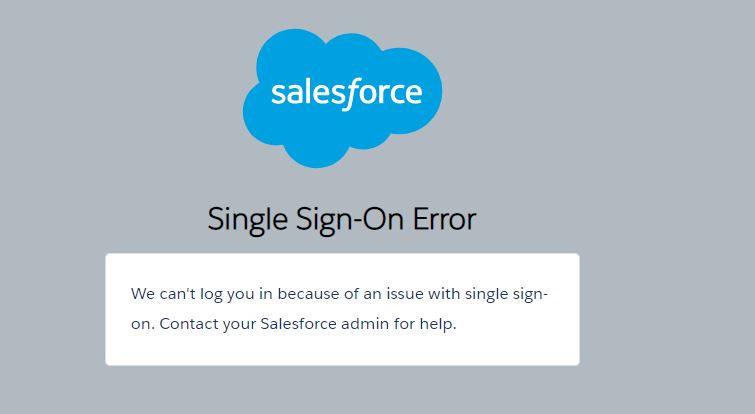Click the word "admin" in the message

click(x=363, y=324)
